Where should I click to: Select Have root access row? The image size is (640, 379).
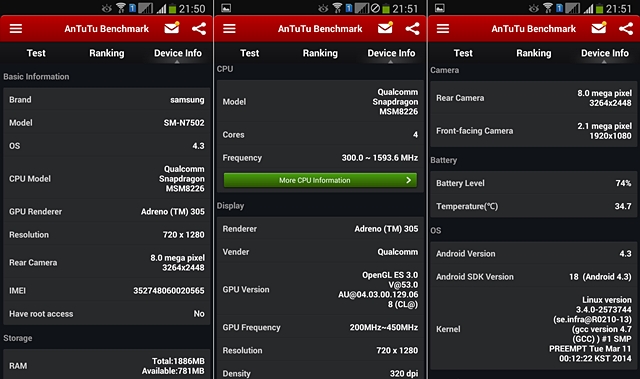pyautogui.click(x=107, y=314)
